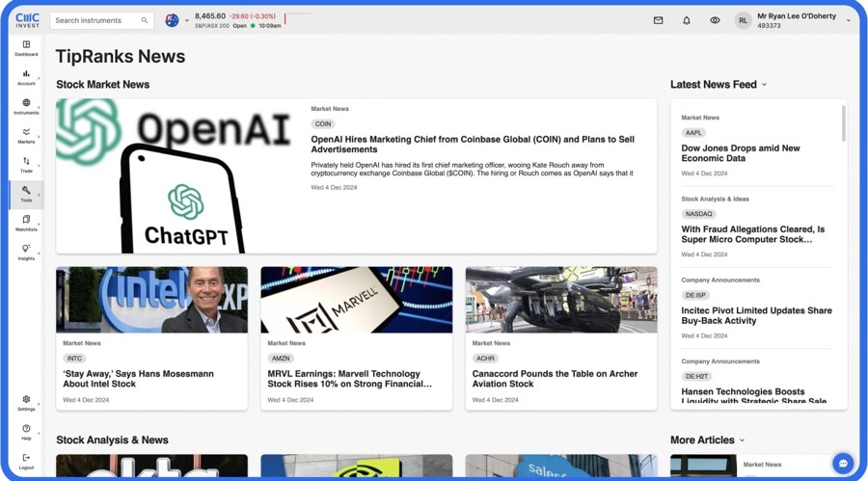Expand the More Articles dropdown
This screenshot has width=868, height=481.
[742, 441]
